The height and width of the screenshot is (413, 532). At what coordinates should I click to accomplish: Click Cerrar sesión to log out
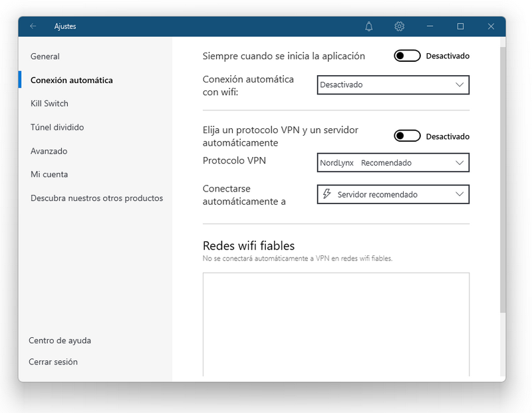tap(53, 362)
